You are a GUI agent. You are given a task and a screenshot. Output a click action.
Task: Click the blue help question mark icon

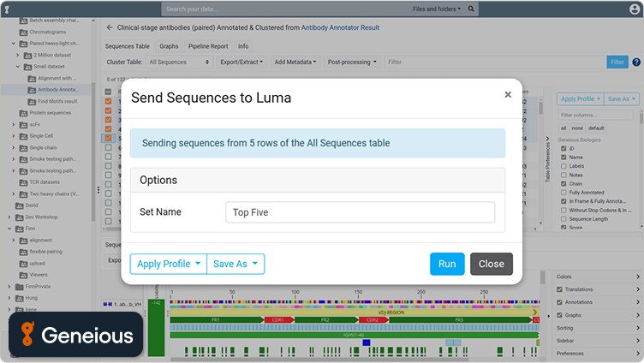[x=636, y=62]
